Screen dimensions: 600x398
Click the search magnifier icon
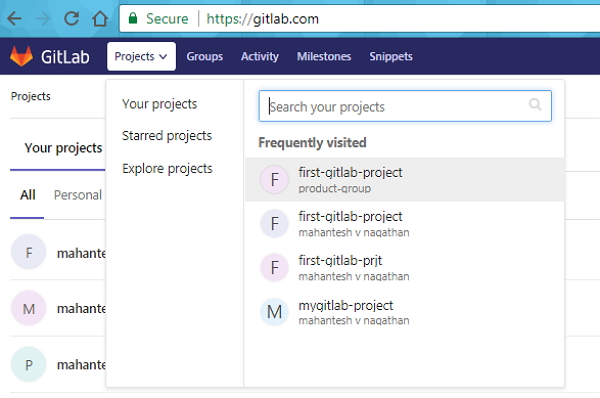535,104
